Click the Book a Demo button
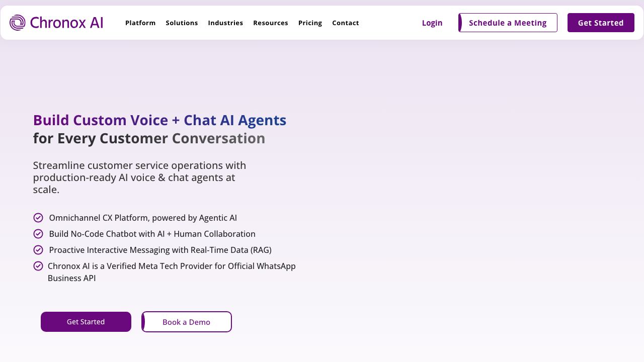This screenshot has width=644, height=362. coord(187,322)
